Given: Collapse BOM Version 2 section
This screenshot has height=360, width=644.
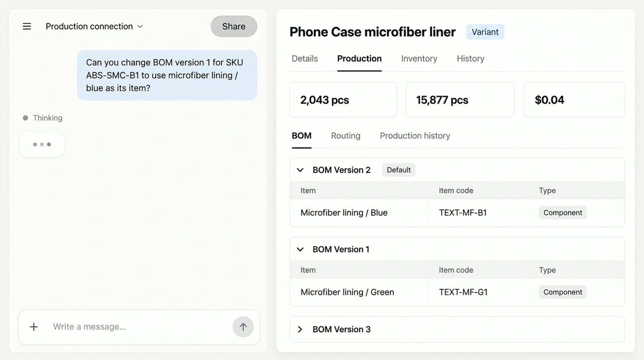Looking at the screenshot, I should [300, 170].
